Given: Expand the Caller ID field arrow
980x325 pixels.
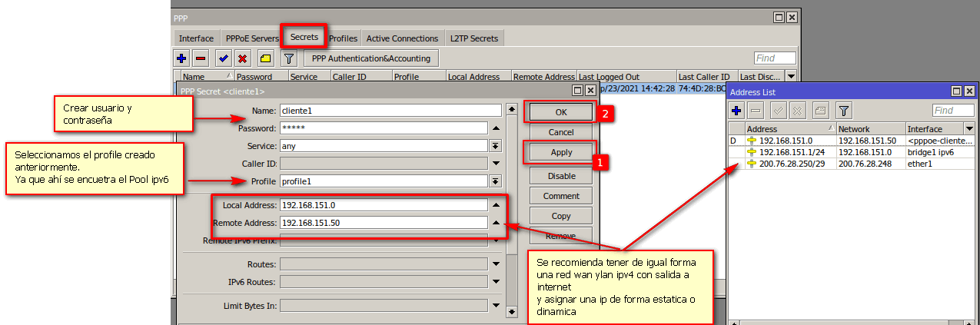Looking at the screenshot, I should pos(496,164).
